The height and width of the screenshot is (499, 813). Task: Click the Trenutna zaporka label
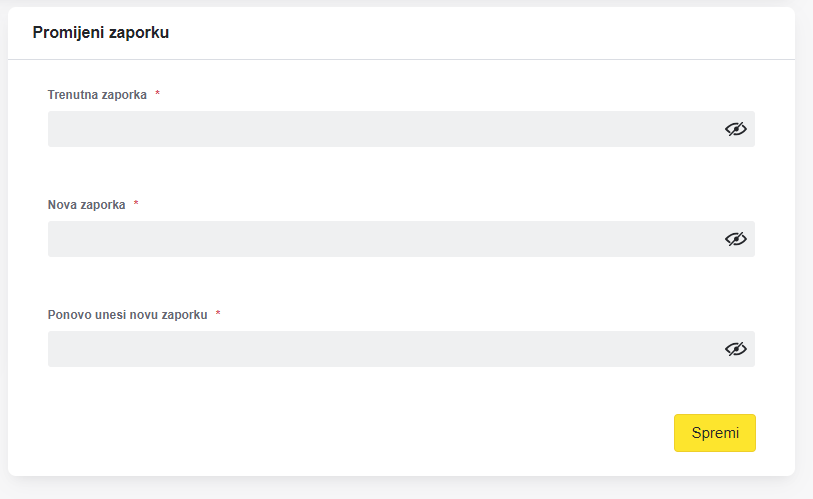97,95
